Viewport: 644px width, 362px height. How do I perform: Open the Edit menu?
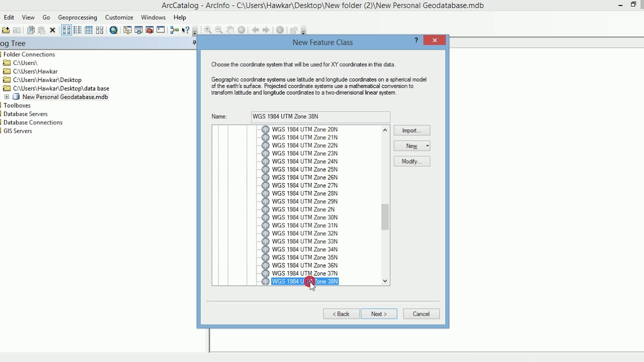click(9, 17)
